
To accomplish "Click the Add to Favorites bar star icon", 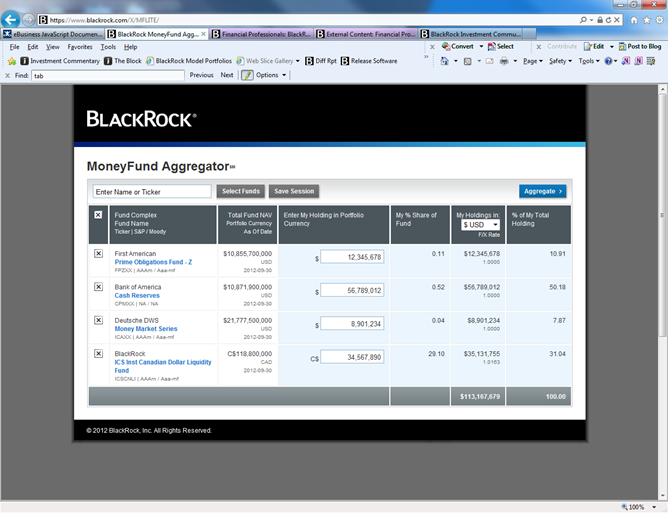I will [12, 61].
